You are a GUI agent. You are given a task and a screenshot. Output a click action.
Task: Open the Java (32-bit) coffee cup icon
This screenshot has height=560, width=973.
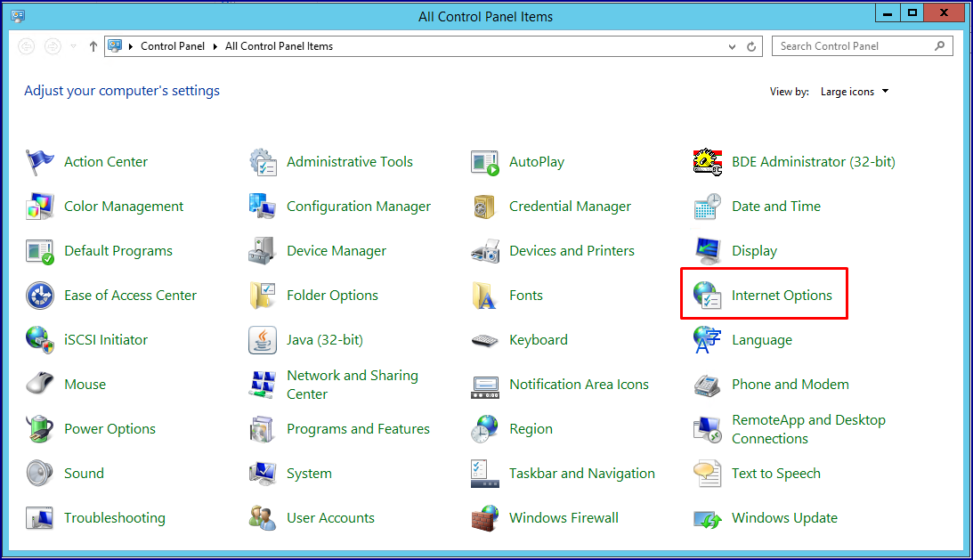(263, 340)
